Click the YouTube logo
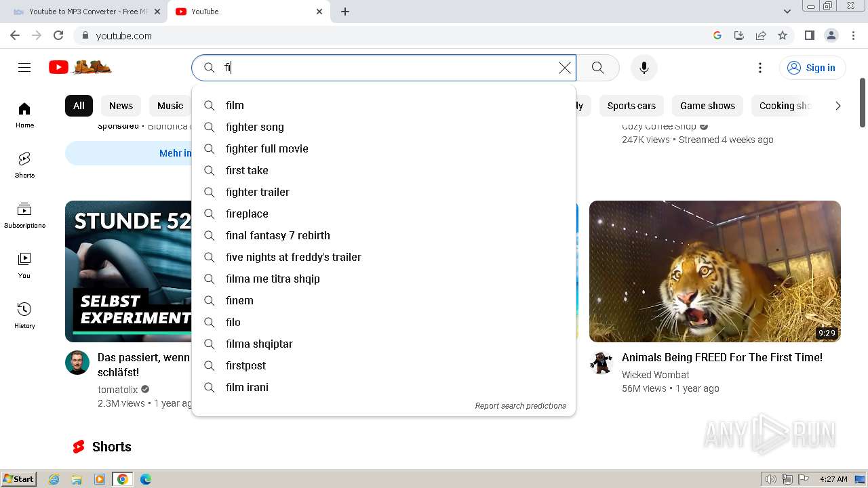Viewport: 868px width, 488px height. click(80, 67)
